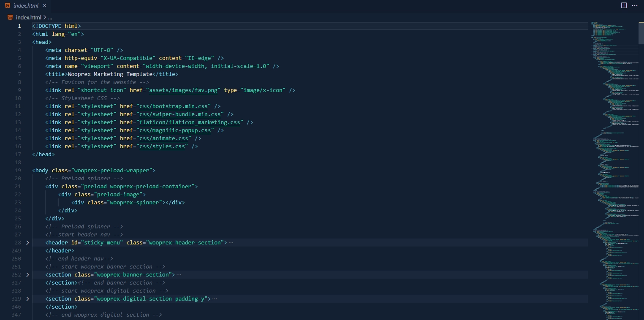Open the css/swiper-bundle.min.css link
The width and height of the screenshot is (644, 320).
pyautogui.click(x=180, y=114)
